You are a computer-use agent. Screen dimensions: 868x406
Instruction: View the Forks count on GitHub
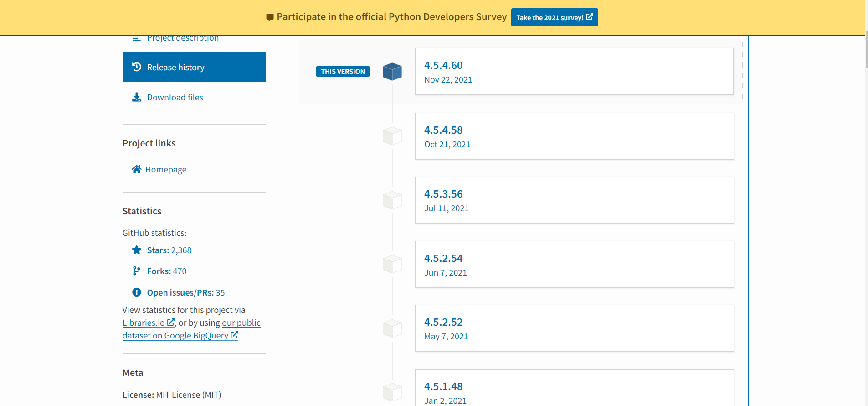(167, 271)
